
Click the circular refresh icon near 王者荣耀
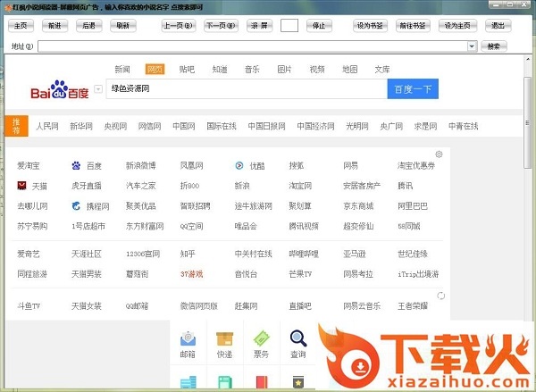[441, 296]
